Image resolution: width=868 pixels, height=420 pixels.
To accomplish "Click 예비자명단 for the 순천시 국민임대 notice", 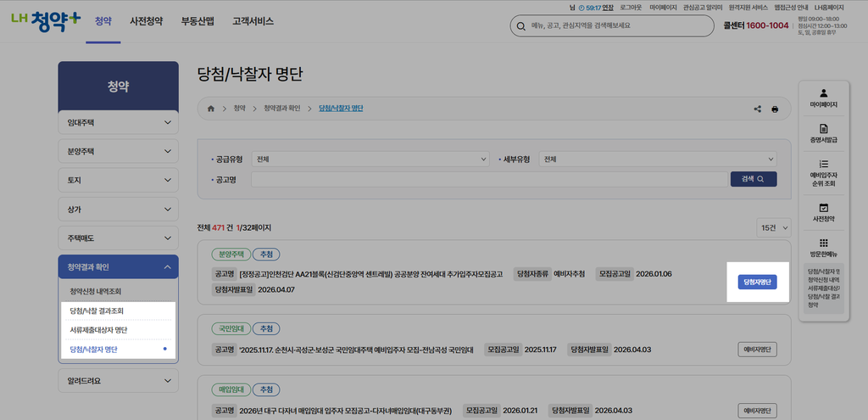I will pyautogui.click(x=757, y=350).
